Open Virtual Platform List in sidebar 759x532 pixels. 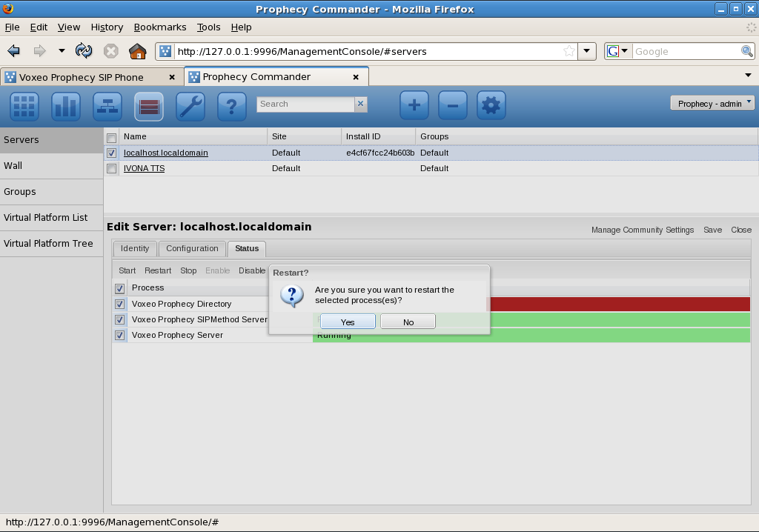click(x=51, y=218)
